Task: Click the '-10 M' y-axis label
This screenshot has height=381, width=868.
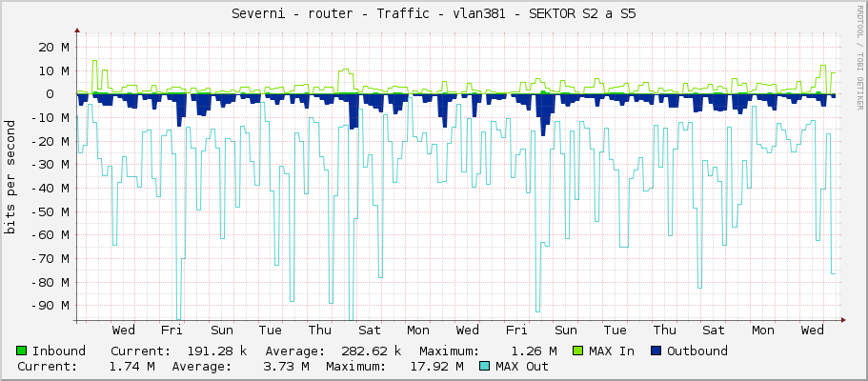Action: (50, 117)
